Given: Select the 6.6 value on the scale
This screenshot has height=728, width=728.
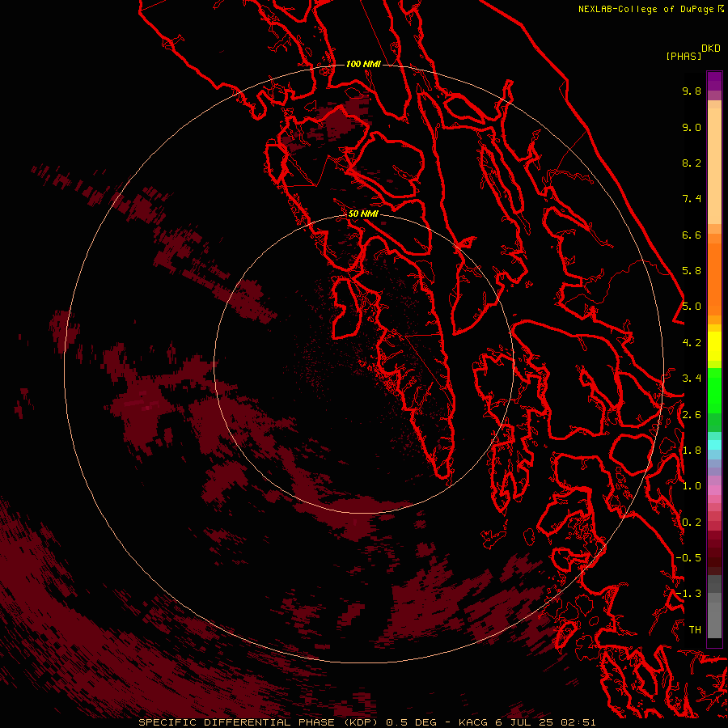Looking at the screenshot, I should [x=692, y=235].
